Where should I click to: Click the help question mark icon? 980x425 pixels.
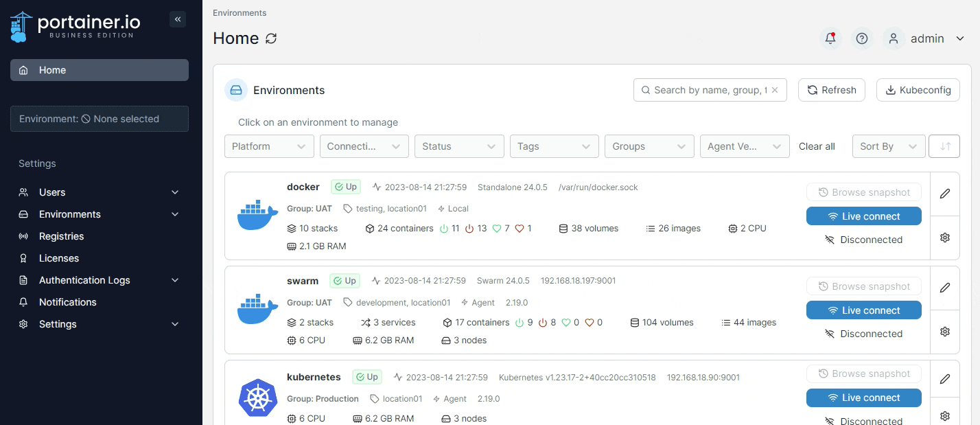tap(862, 38)
